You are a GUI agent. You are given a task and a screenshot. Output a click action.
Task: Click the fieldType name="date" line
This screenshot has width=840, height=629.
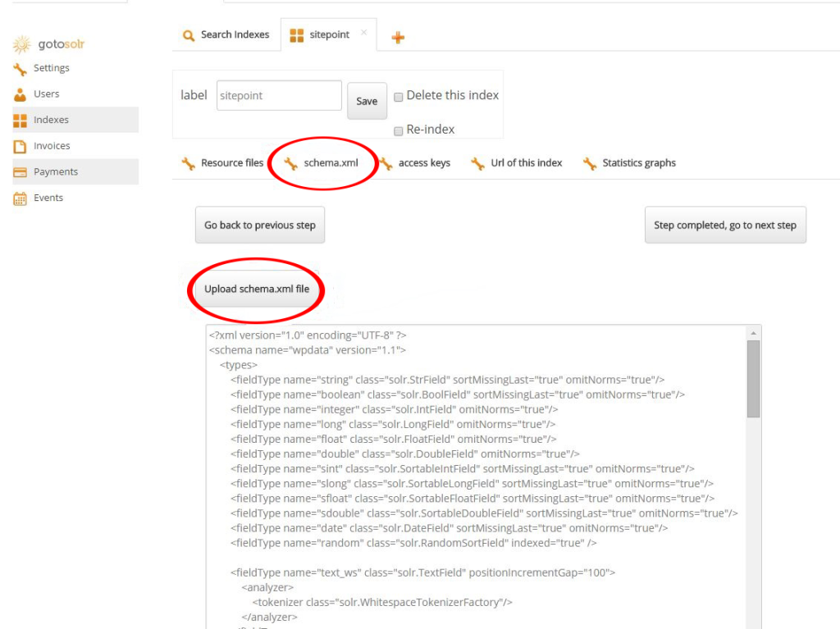[x=449, y=528]
